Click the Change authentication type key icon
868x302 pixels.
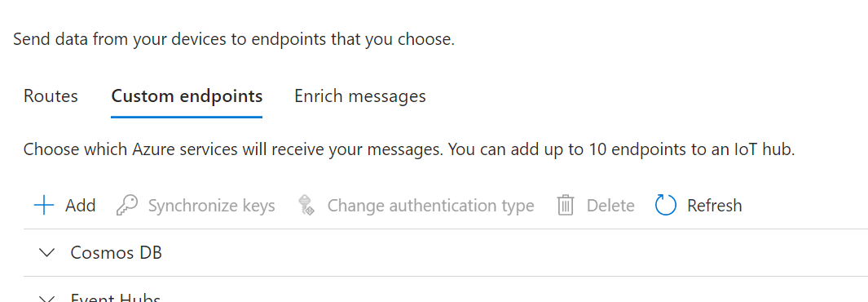[x=306, y=206]
